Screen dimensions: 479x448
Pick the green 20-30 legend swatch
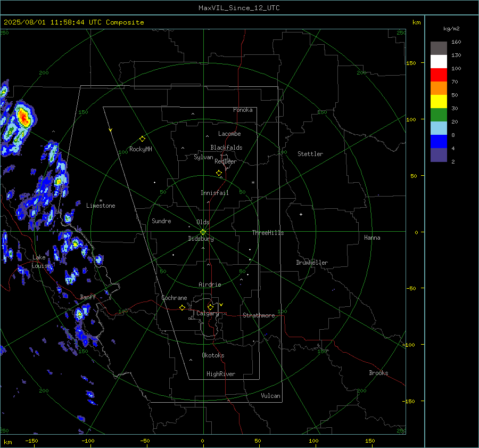click(x=439, y=115)
